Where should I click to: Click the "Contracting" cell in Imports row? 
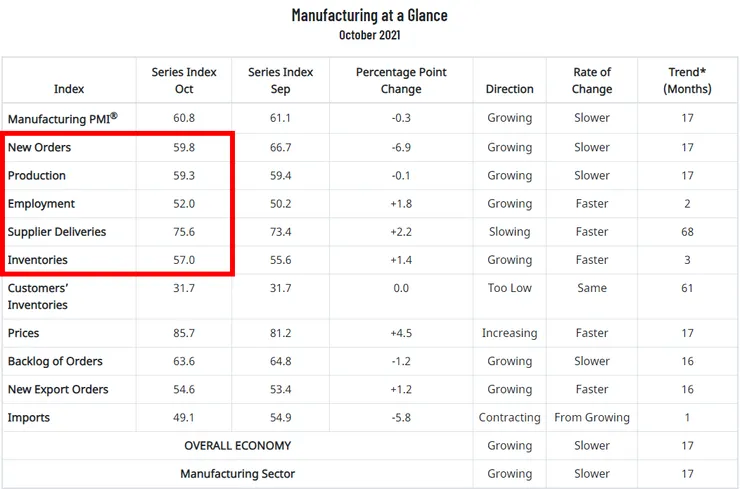tap(509, 417)
